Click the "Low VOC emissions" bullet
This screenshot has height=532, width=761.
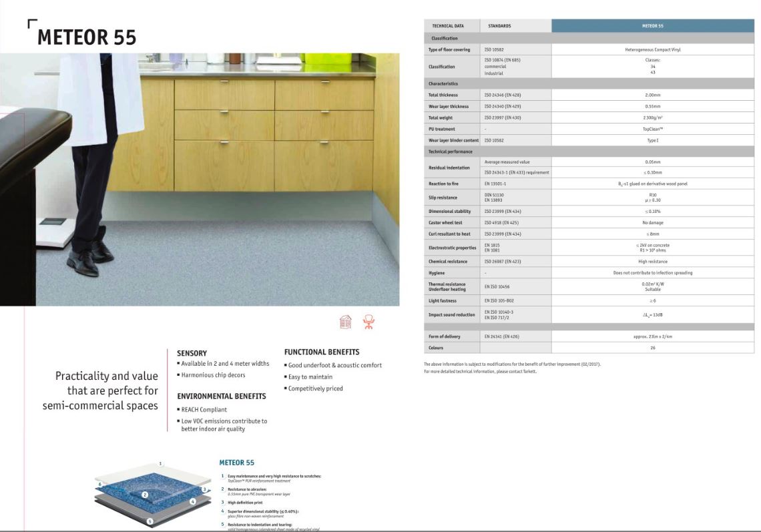pos(224,425)
